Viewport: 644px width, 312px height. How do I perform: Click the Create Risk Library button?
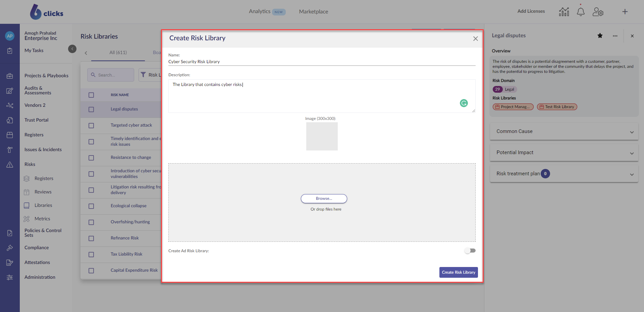tap(459, 272)
